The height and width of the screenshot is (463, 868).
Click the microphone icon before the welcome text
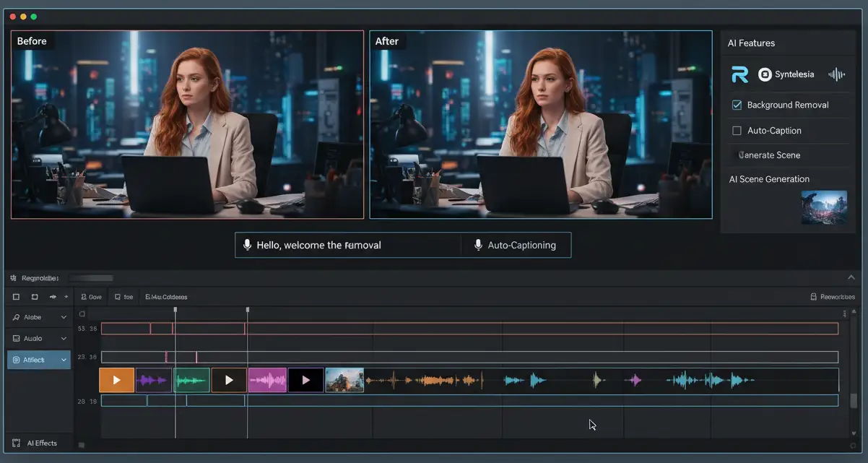click(x=248, y=245)
